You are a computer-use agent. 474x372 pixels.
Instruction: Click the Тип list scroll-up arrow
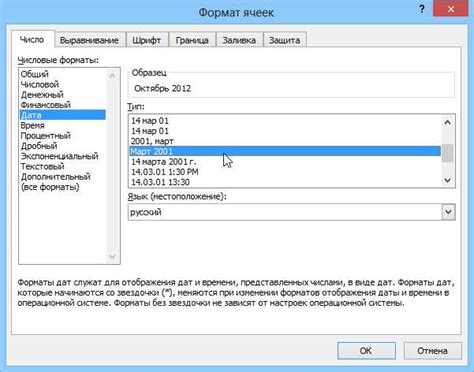click(x=448, y=122)
